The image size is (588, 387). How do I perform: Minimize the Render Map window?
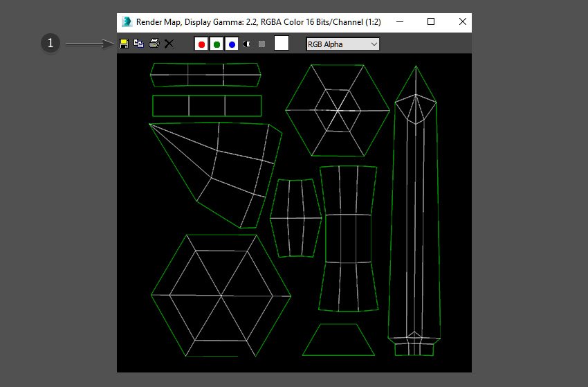[398, 22]
